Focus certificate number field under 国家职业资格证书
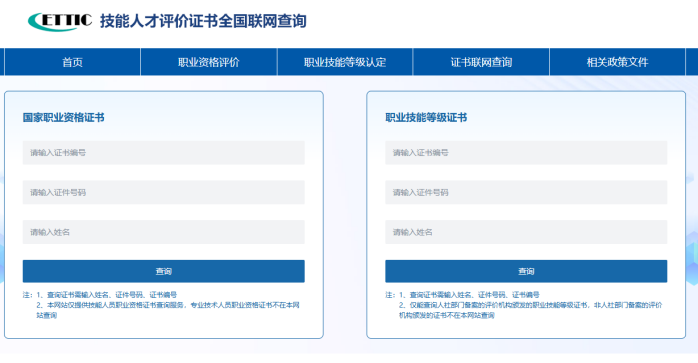This screenshot has height=363, width=698. tap(164, 153)
